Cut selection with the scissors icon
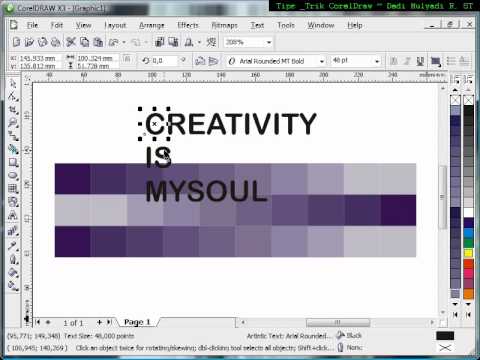The image size is (480, 360). pos(71,42)
